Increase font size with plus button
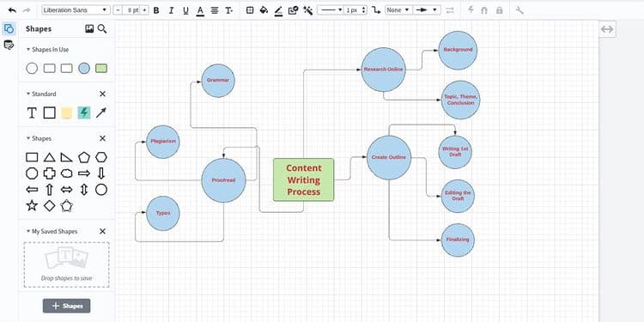The height and width of the screenshot is (322, 644). [x=144, y=10]
